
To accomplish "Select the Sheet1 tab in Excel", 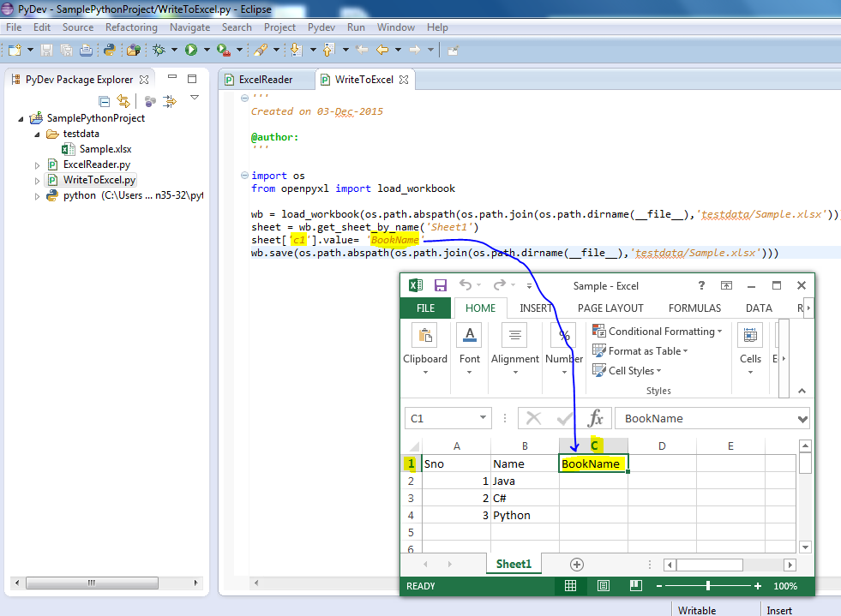I will pos(514,564).
